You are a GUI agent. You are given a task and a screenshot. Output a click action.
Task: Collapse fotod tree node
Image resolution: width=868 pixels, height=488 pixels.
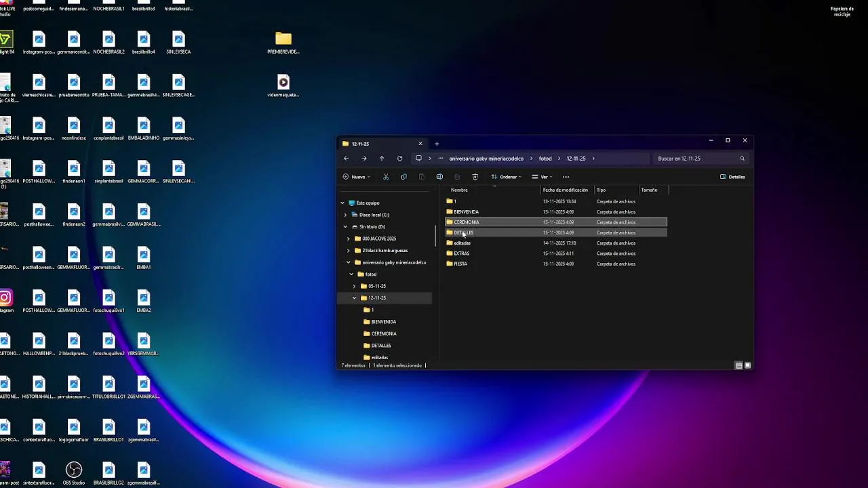pyautogui.click(x=351, y=274)
